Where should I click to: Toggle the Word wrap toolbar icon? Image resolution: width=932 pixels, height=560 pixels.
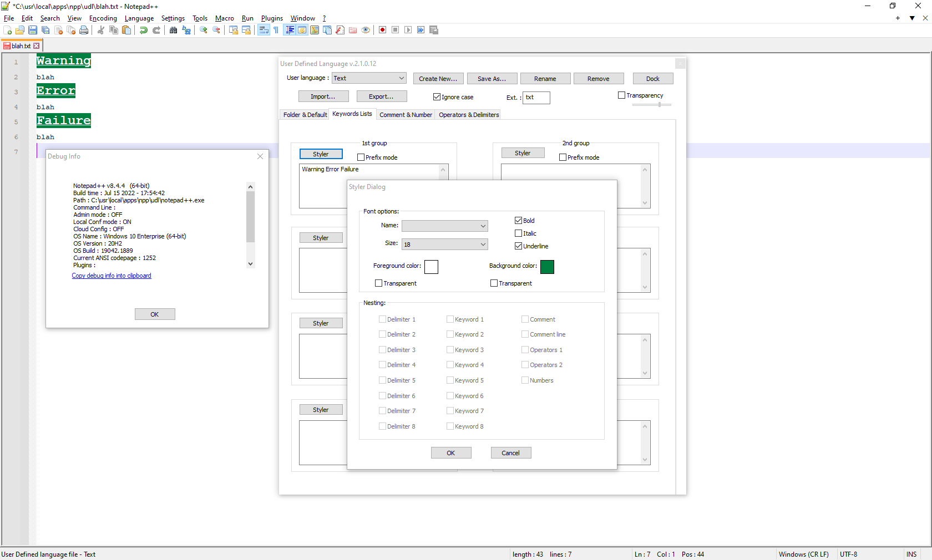(264, 30)
